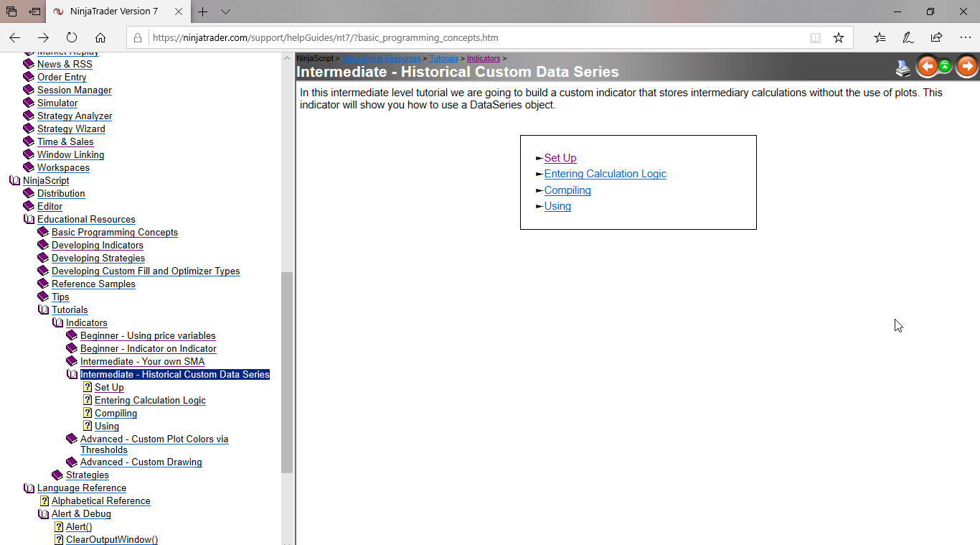Open reading view from the address bar
Image resolution: width=980 pixels, height=545 pixels.
(815, 37)
